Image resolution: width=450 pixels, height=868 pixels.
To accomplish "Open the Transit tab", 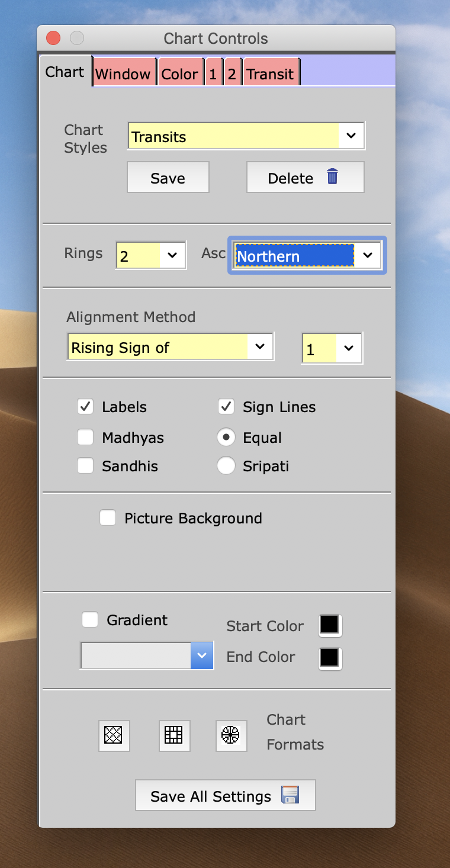I will coord(270,74).
